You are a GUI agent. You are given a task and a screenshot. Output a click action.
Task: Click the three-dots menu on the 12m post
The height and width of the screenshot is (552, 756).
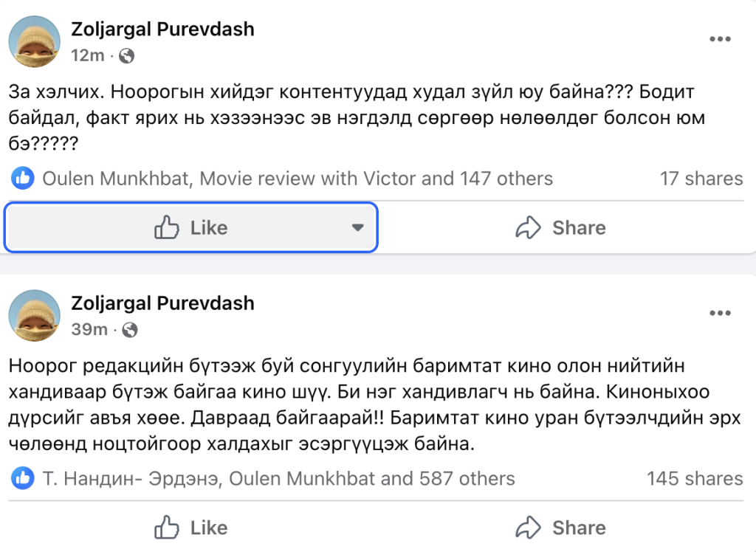point(720,40)
